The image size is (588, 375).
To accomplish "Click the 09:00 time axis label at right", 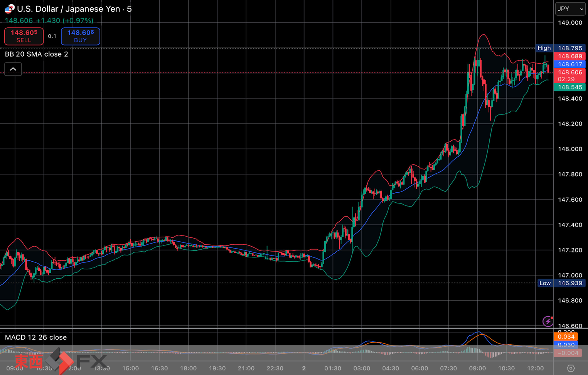I will pos(477,368).
